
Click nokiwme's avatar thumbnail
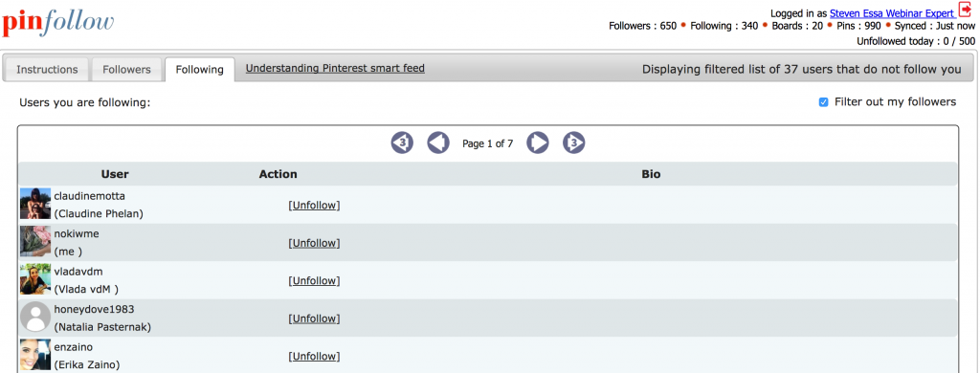tap(35, 241)
